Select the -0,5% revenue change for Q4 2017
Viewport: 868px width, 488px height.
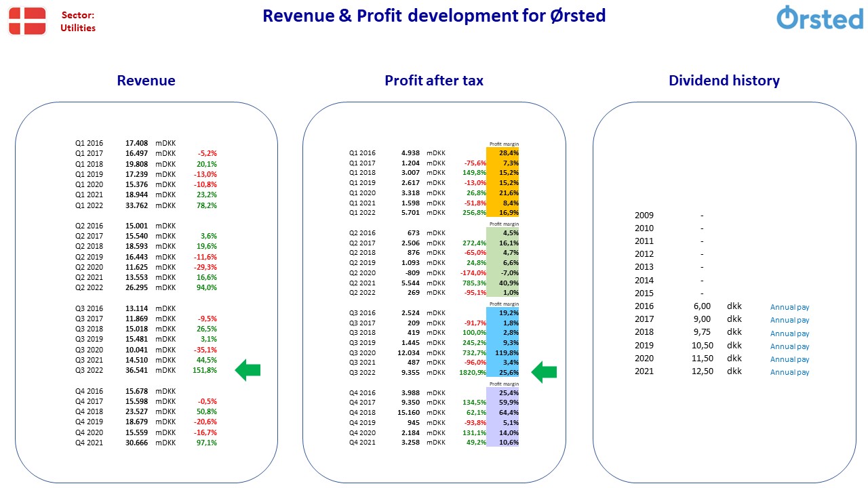click(207, 401)
